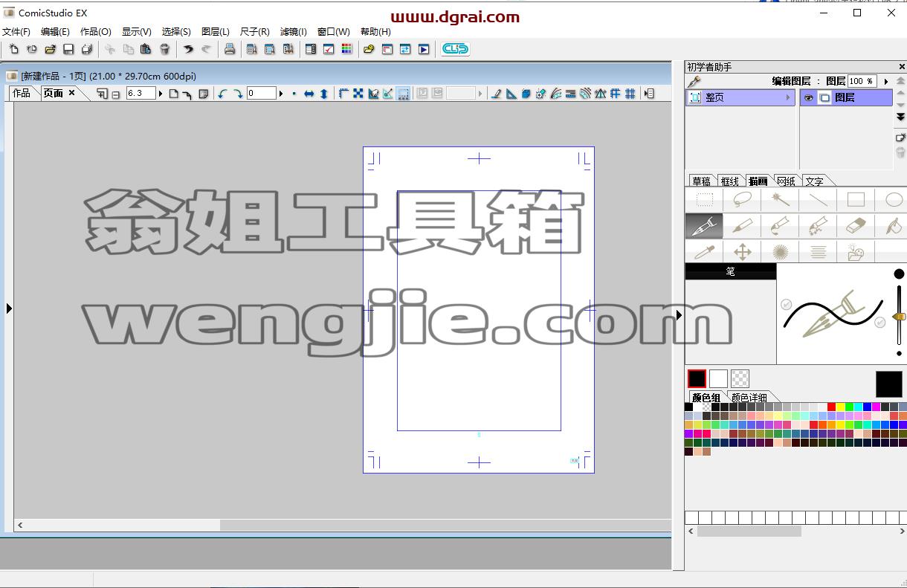Select the airbrush spray tool
The width and height of the screenshot is (907, 588).
(x=818, y=225)
